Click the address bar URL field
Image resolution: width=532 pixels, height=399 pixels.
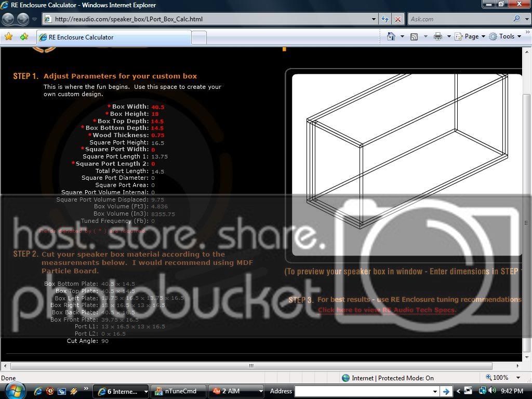[x=206, y=19]
